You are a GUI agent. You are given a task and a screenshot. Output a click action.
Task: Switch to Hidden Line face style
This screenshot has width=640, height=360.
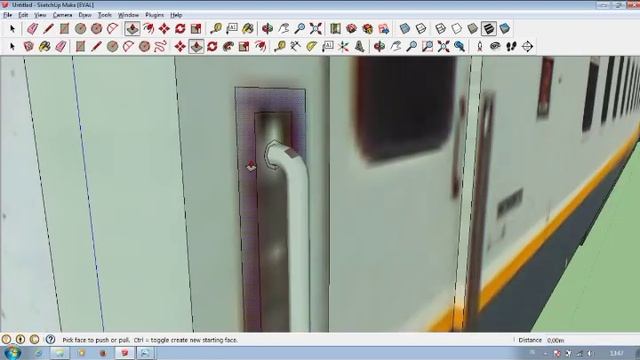tap(456, 29)
